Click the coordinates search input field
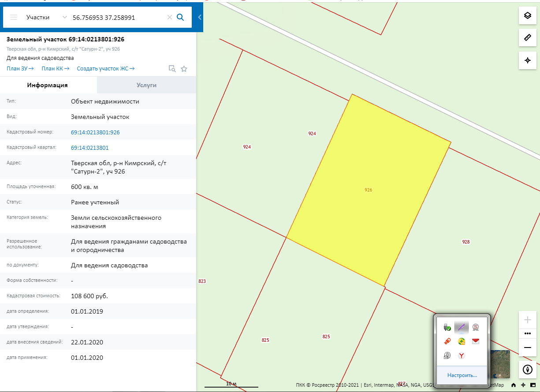The width and height of the screenshot is (540, 392). [118, 18]
